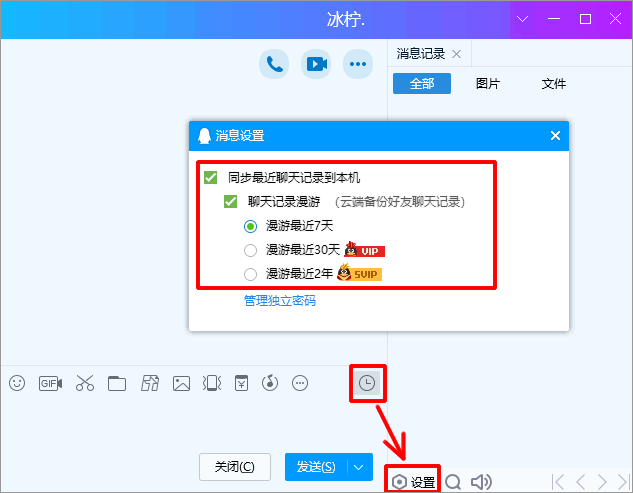Switch to the 文件 tab
The width and height of the screenshot is (633, 493).
[x=554, y=84]
